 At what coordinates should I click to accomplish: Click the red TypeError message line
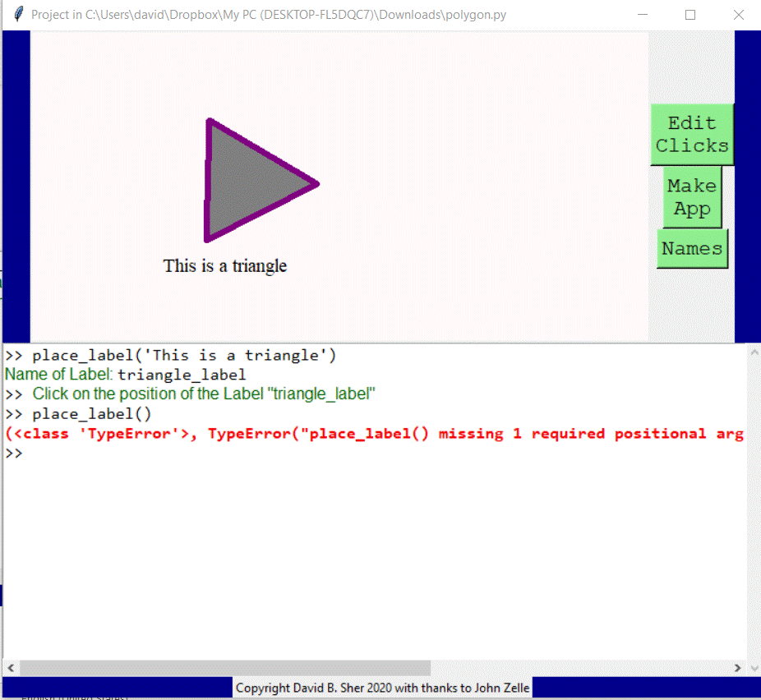374,434
